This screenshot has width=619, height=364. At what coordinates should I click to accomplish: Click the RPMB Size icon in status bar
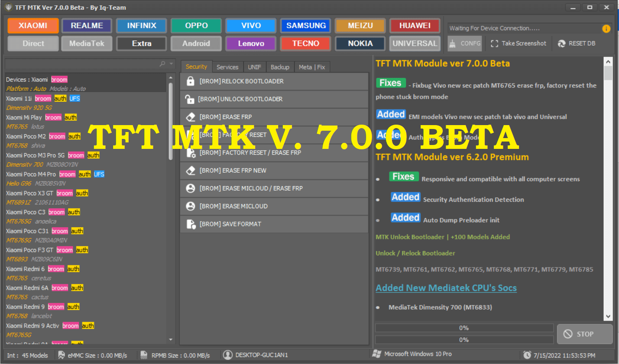[x=144, y=355]
